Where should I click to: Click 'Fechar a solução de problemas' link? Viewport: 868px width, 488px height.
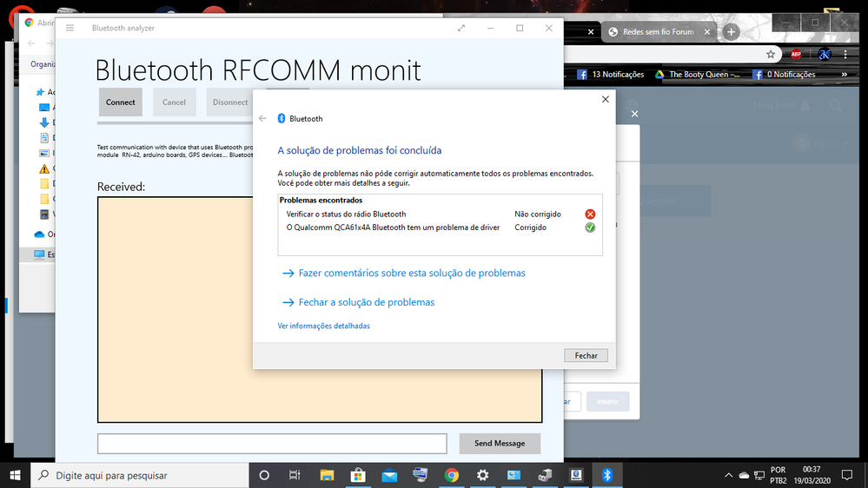pos(367,302)
